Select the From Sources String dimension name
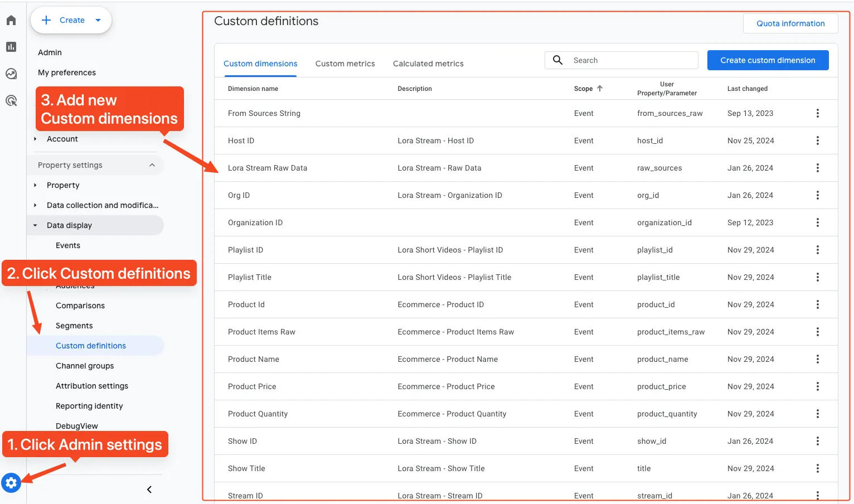 coord(264,113)
